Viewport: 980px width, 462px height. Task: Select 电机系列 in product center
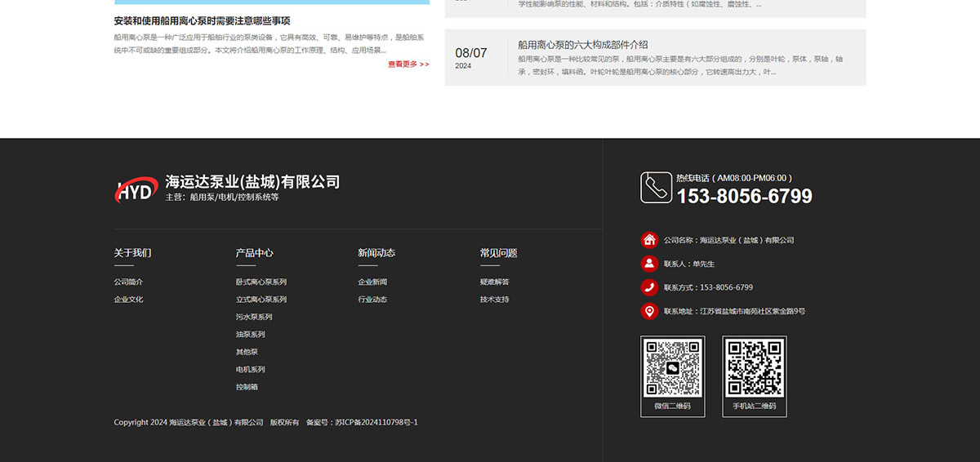[250, 370]
